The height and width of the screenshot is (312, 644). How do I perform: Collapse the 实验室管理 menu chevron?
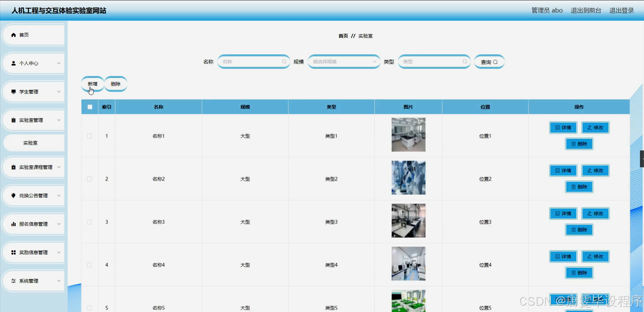[x=59, y=120]
